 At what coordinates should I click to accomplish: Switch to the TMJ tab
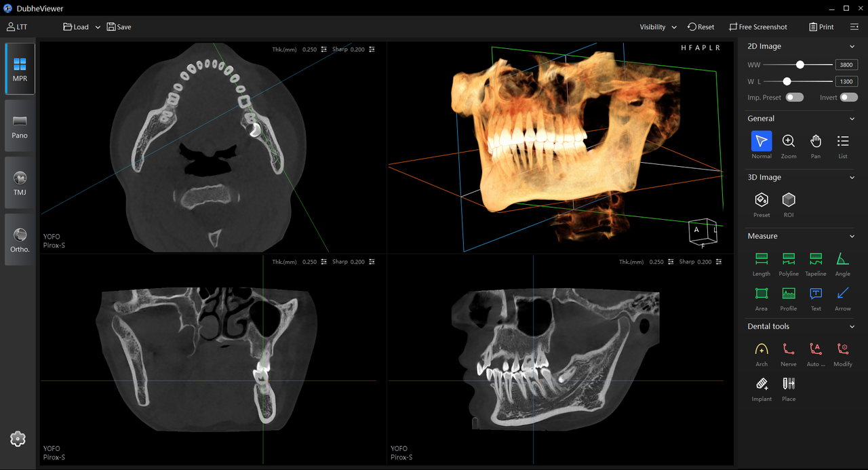(x=20, y=182)
